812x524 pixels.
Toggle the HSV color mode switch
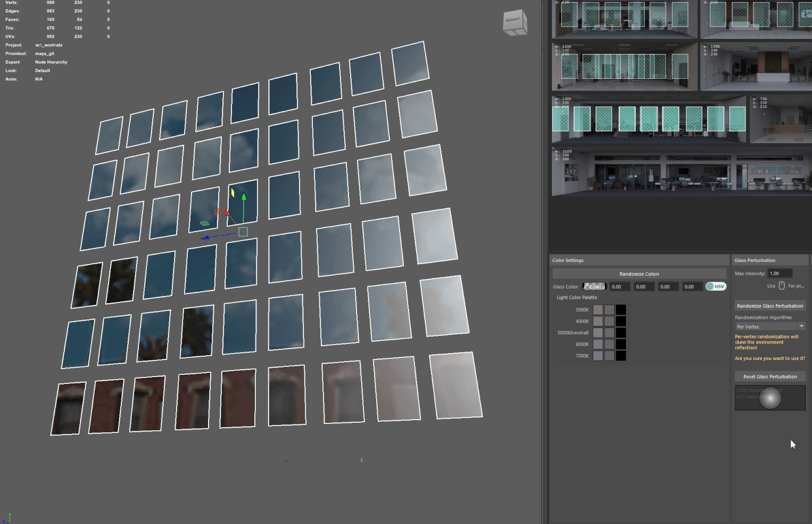(716, 286)
